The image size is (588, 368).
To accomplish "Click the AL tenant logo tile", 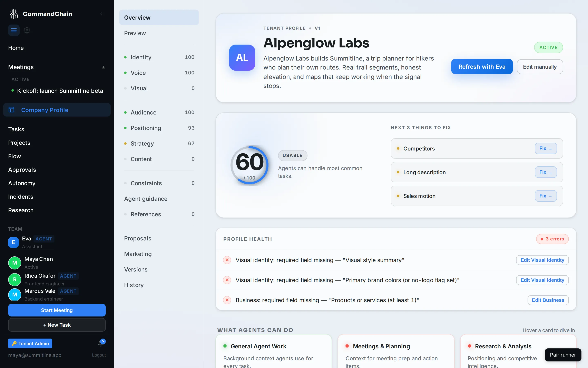I will (x=242, y=58).
